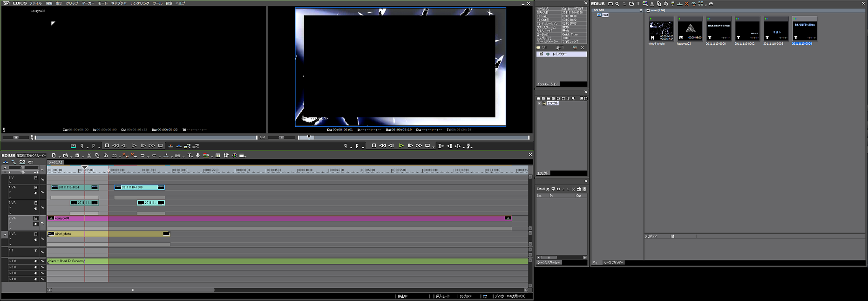The width and height of the screenshot is (868, 301).
Task: Mute audio track 2 A
Action: click(35, 267)
